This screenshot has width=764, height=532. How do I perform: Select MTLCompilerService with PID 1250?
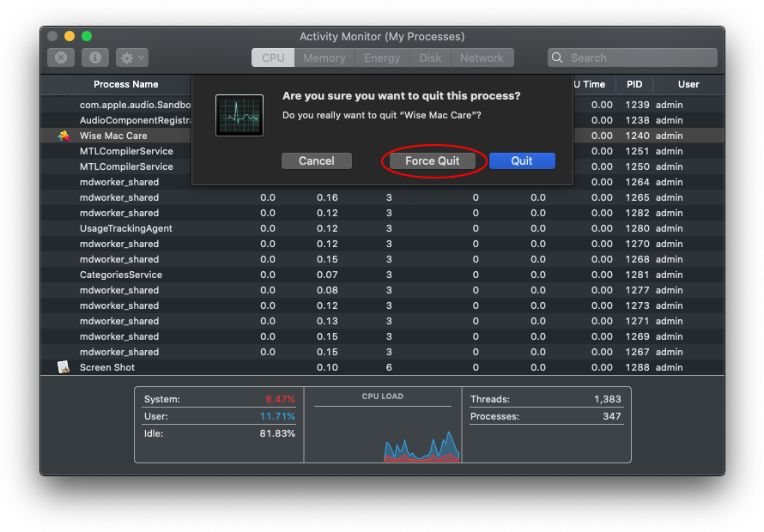click(383, 166)
